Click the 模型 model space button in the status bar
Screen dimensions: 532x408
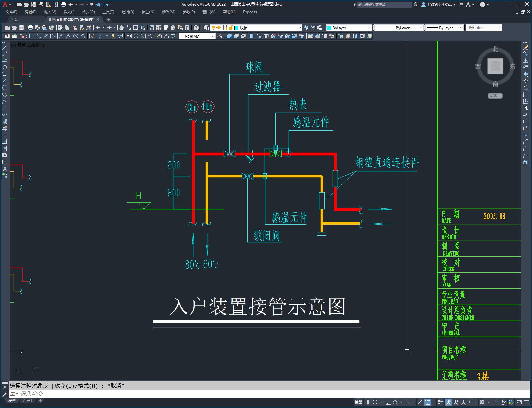coord(358,402)
